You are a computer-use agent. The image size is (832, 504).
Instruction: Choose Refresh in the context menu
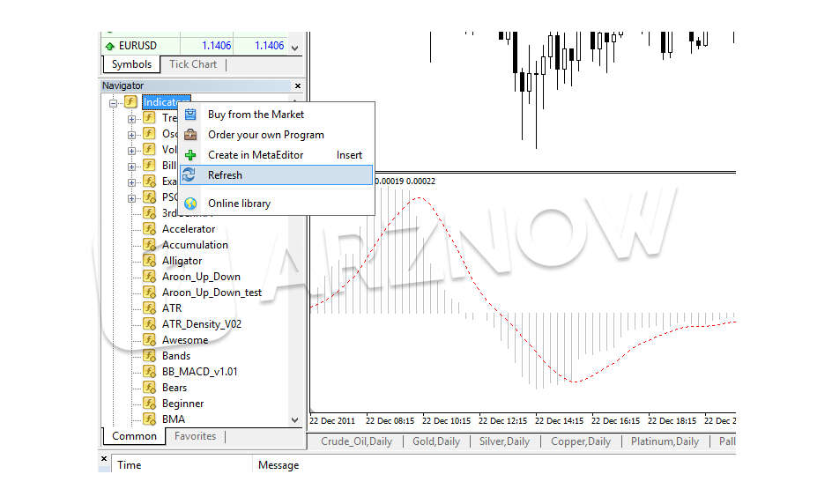(x=276, y=175)
